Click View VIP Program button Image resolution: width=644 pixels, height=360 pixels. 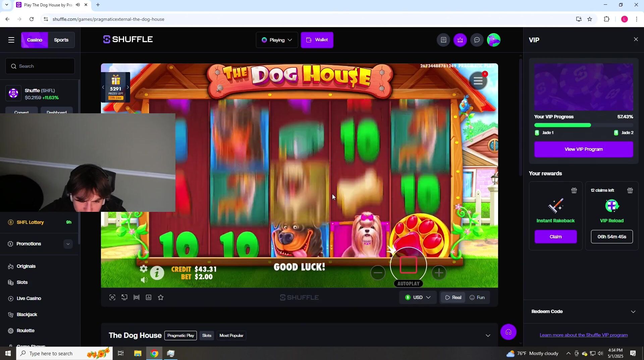tap(584, 149)
